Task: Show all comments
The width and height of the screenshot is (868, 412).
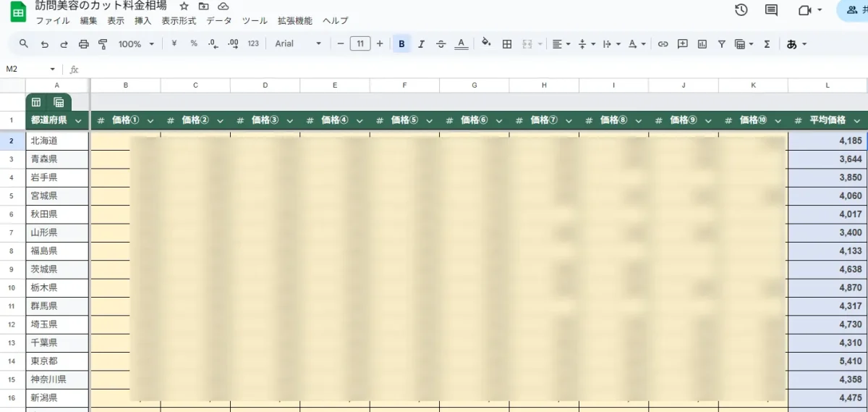Action: [772, 9]
